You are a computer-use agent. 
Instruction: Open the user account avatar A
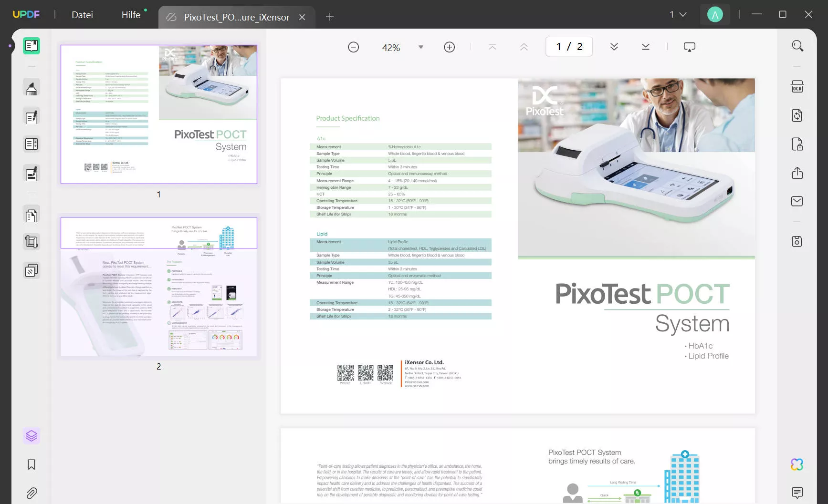(x=715, y=15)
